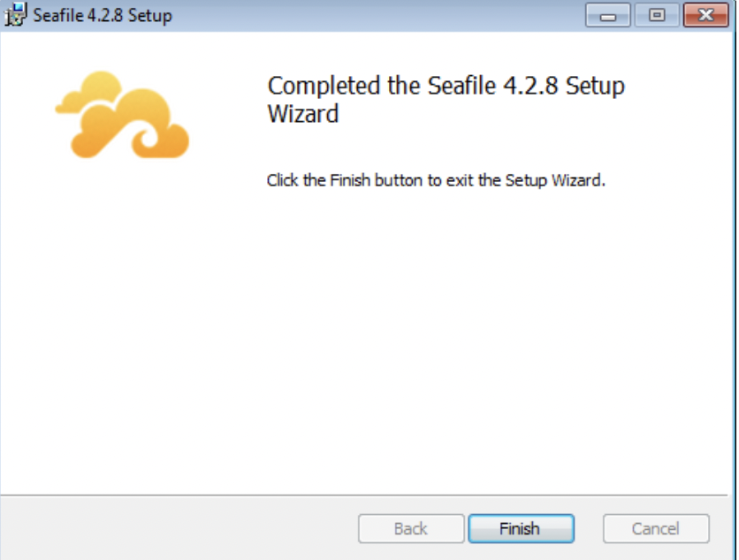Maximize the Seafile Setup window
The image size is (739, 560).
coord(657,16)
